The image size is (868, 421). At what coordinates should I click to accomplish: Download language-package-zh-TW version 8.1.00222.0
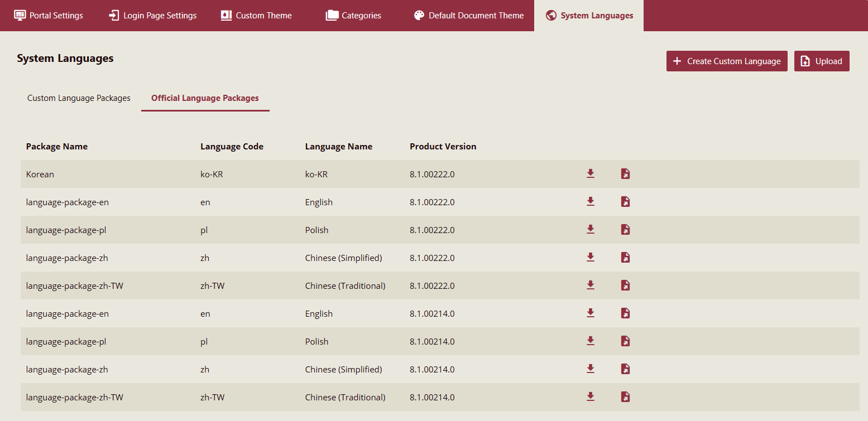591,285
